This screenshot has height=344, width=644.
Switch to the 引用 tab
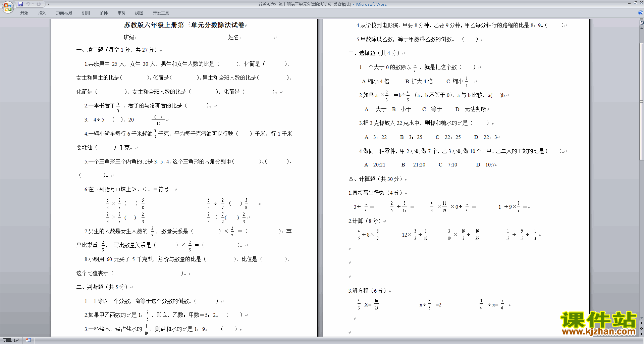point(86,13)
